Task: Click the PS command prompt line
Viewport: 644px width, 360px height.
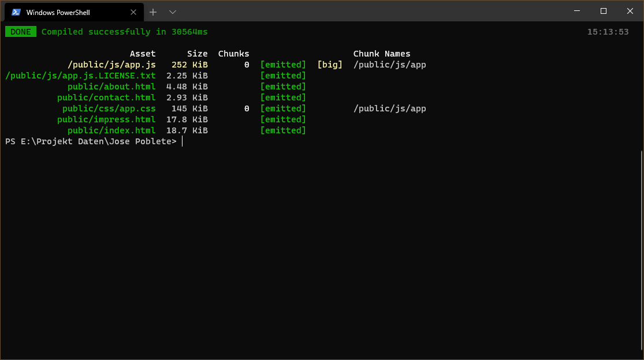Action: pyautogui.click(x=91, y=141)
